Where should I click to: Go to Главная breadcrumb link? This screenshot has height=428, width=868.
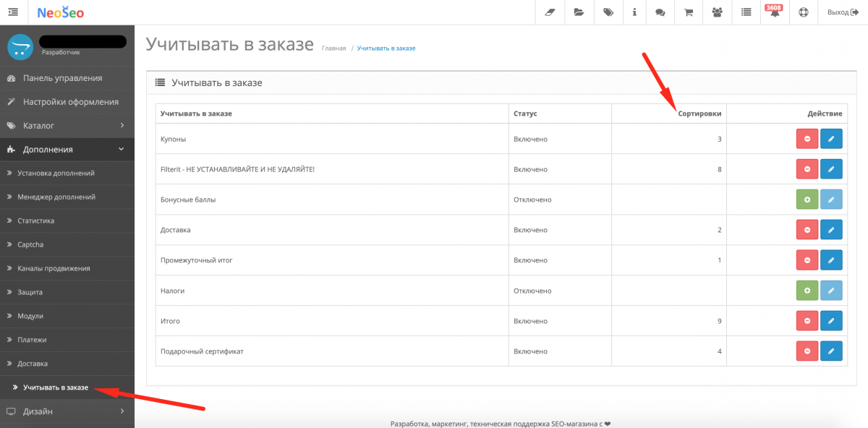click(x=333, y=48)
